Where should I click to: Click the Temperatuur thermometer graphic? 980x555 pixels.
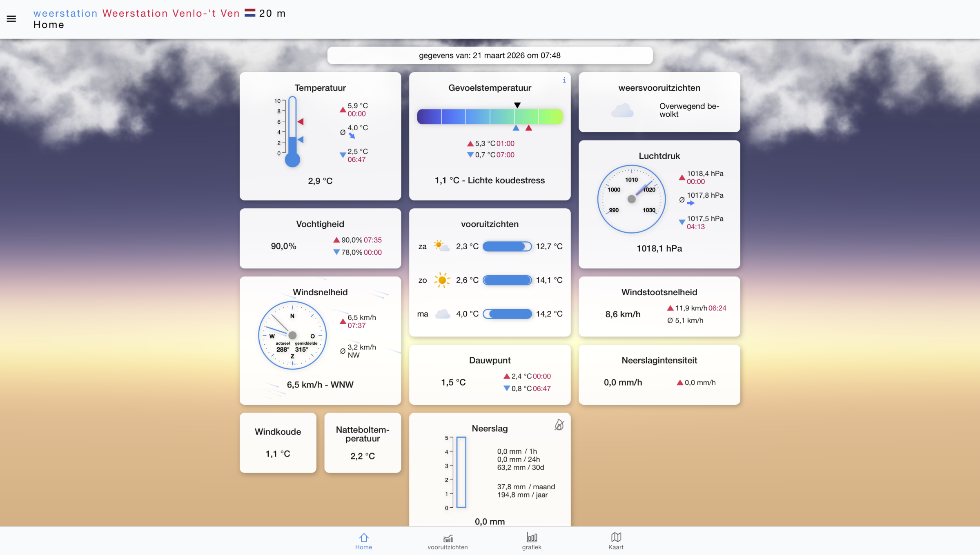(292, 131)
